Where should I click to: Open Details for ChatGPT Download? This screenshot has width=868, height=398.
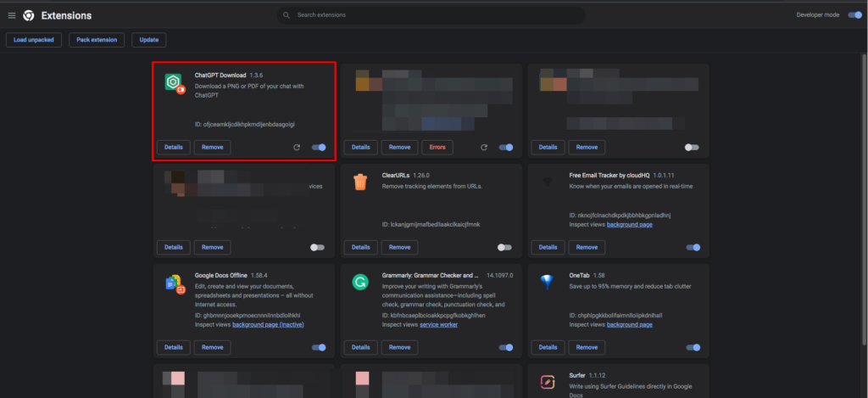point(173,147)
